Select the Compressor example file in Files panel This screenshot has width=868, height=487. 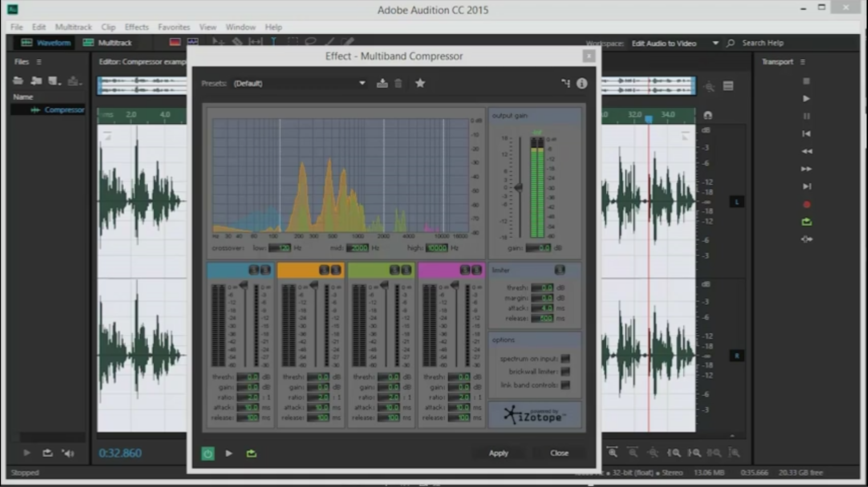pos(64,110)
